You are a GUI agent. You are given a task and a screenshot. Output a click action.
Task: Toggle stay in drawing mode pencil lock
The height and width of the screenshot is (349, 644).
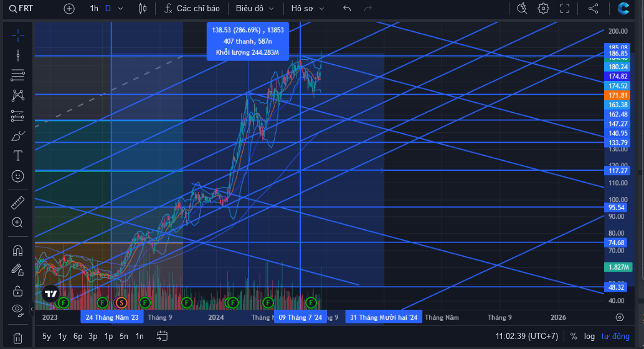(x=17, y=270)
